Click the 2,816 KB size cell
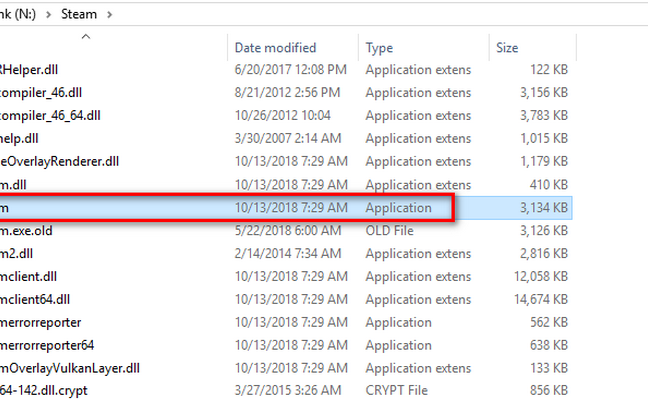 point(544,254)
